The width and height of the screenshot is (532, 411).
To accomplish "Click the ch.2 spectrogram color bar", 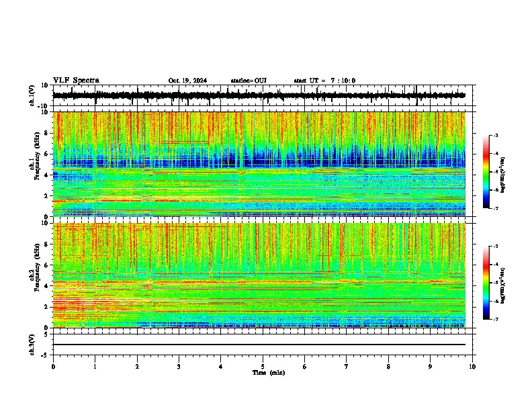I will [x=486, y=283].
